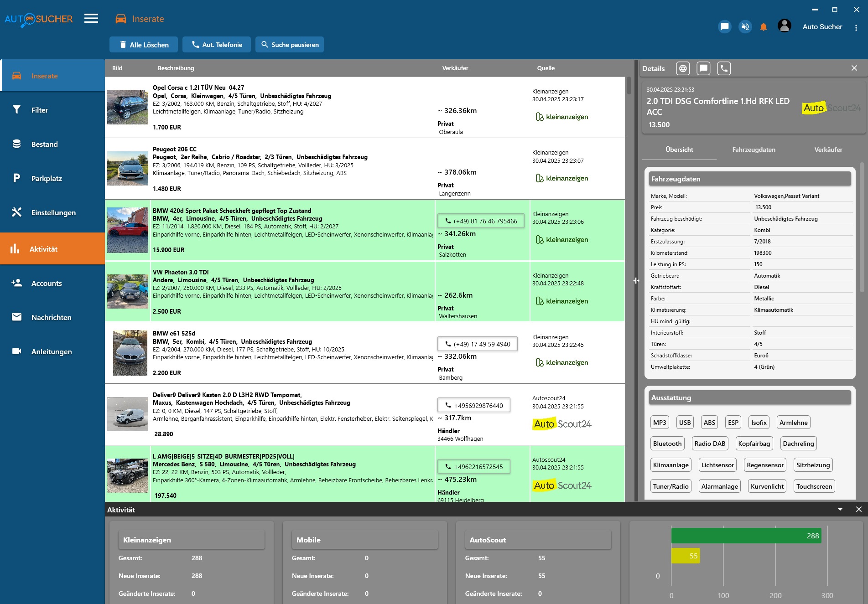Open Parkplatz in the sidebar
Viewport: 868px width, 604px height.
coord(52,178)
